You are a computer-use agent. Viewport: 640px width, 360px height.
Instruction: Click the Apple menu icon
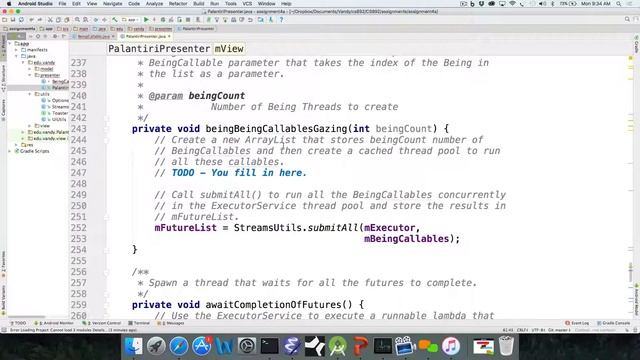click(9, 4)
